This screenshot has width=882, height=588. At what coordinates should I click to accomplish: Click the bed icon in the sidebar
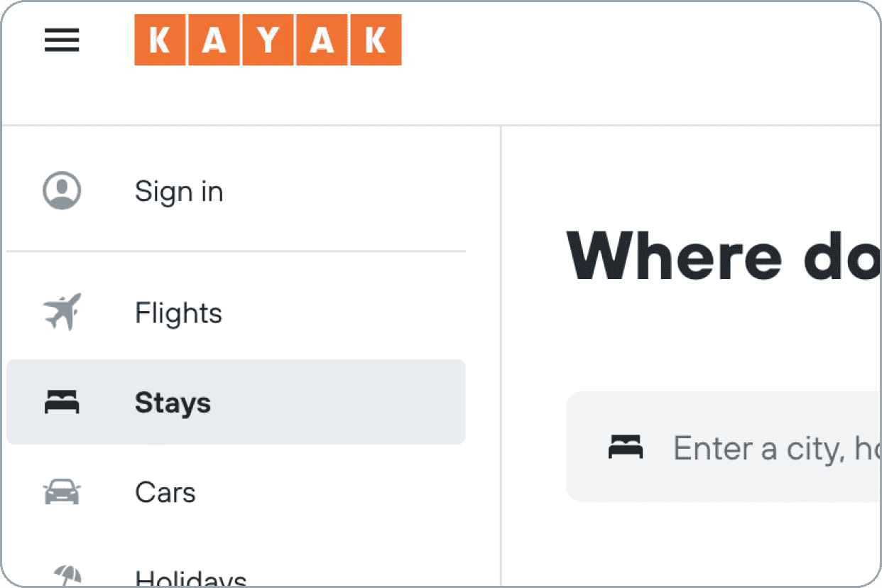[x=62, y=403]
